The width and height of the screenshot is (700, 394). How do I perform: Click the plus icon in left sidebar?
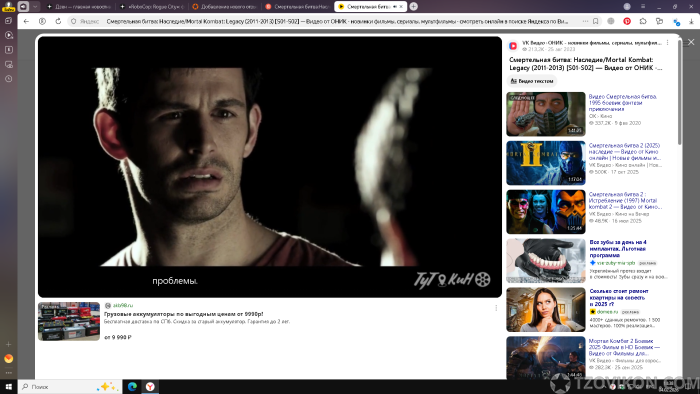8,344
